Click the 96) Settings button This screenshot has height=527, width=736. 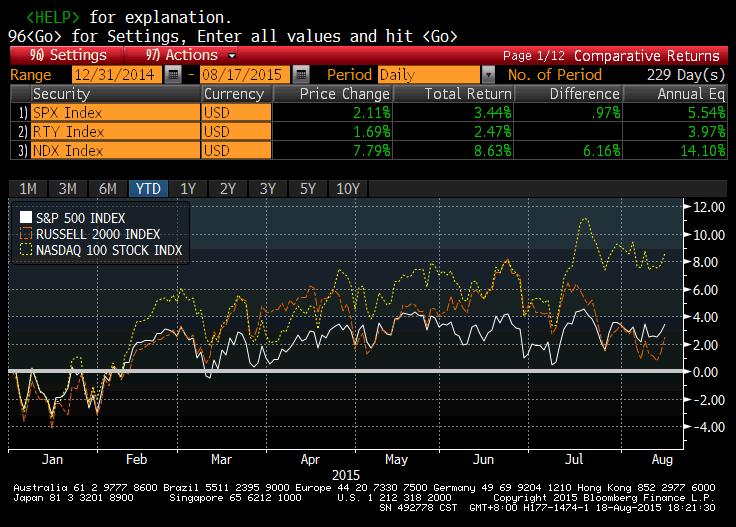(68, 55)
